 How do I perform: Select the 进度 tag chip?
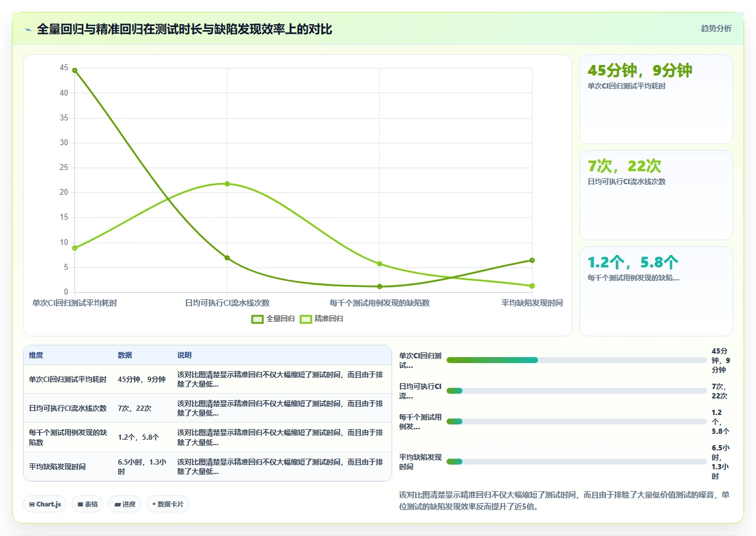[125, 504]
